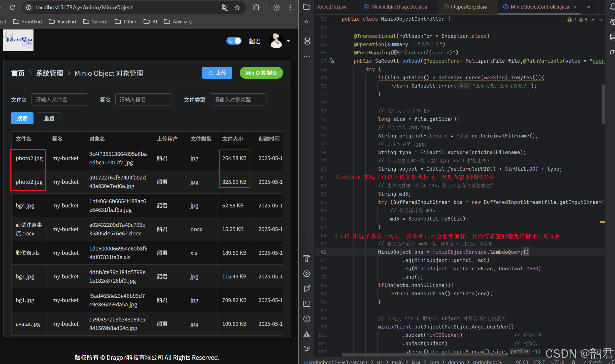Click the 搜索 search button

click(x=22, y=118)
